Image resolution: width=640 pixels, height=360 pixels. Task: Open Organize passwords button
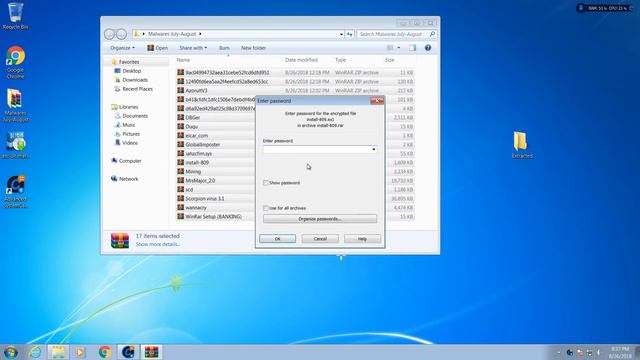(x=320, y=219)
